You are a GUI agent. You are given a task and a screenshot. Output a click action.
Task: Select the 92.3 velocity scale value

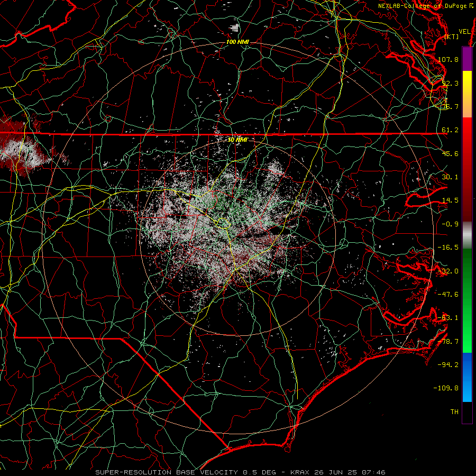(450, 83)
